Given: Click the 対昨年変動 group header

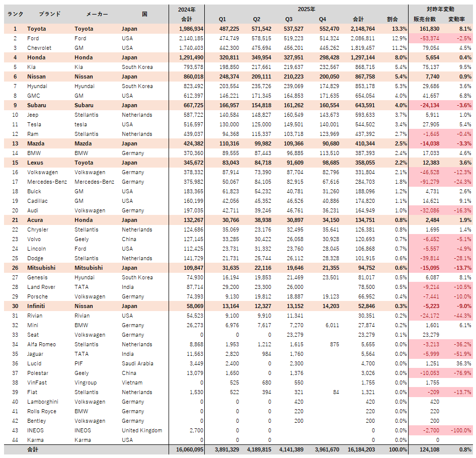Looking at the screenshot, I should click(440, 9).
